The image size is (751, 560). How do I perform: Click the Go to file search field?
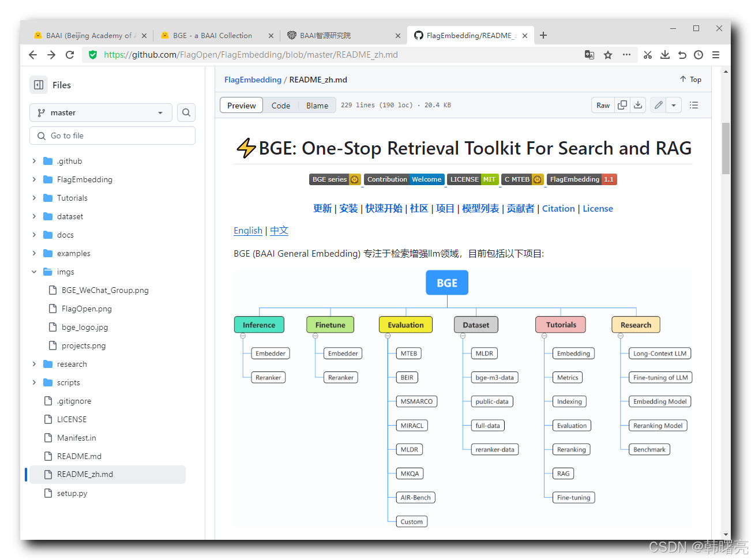[x=112, y=136]
